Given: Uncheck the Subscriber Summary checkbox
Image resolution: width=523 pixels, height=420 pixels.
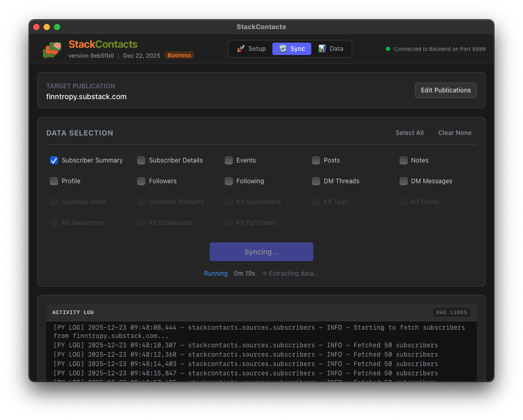Looking at the screenshot, I should point(54,160).
